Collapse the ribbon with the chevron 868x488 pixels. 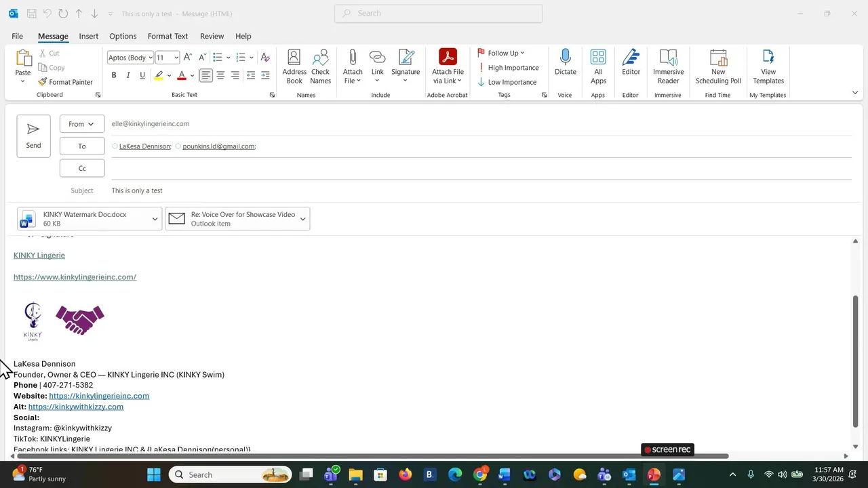click(x=855, y=94)
